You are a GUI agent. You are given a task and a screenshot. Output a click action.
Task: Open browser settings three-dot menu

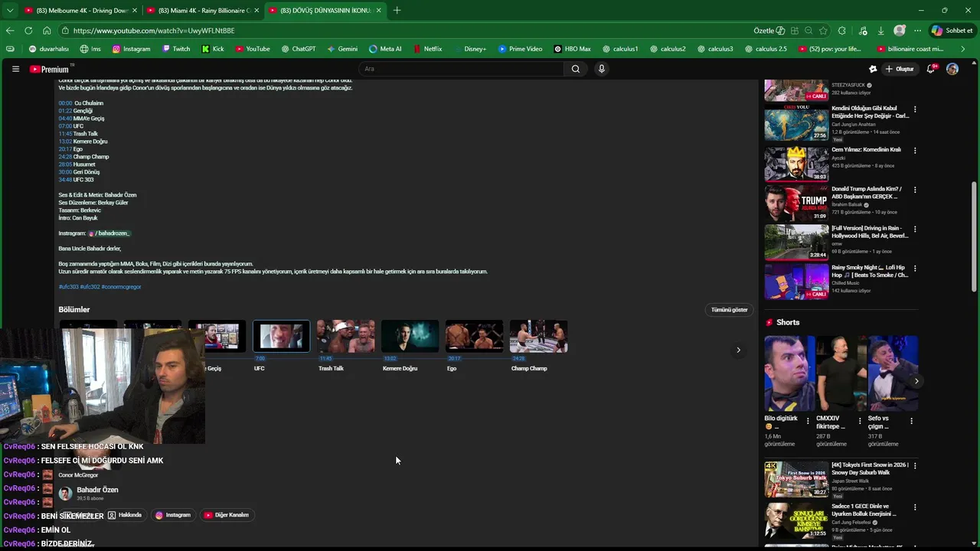point(918,31)
